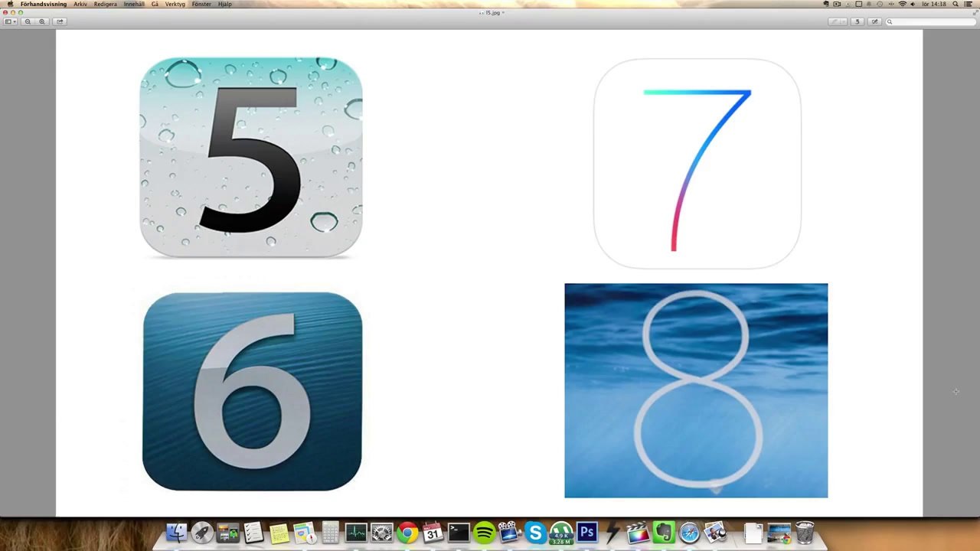Viewport: 980px width, 551px height.
Task: Click the menu bar clock lör 14:38
Action: (934, 4)
